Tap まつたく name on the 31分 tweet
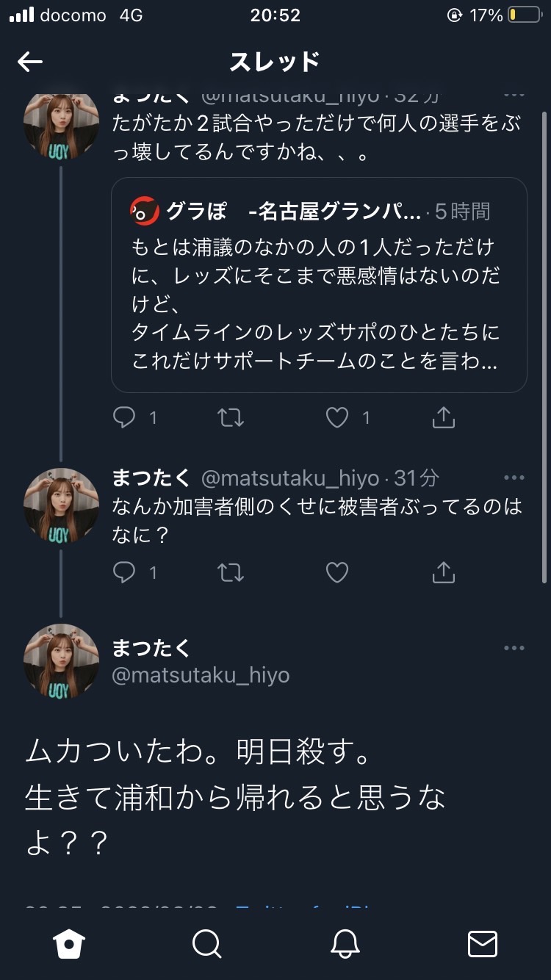Viewport: 551px width, 980px height. [x=151, y=478]
